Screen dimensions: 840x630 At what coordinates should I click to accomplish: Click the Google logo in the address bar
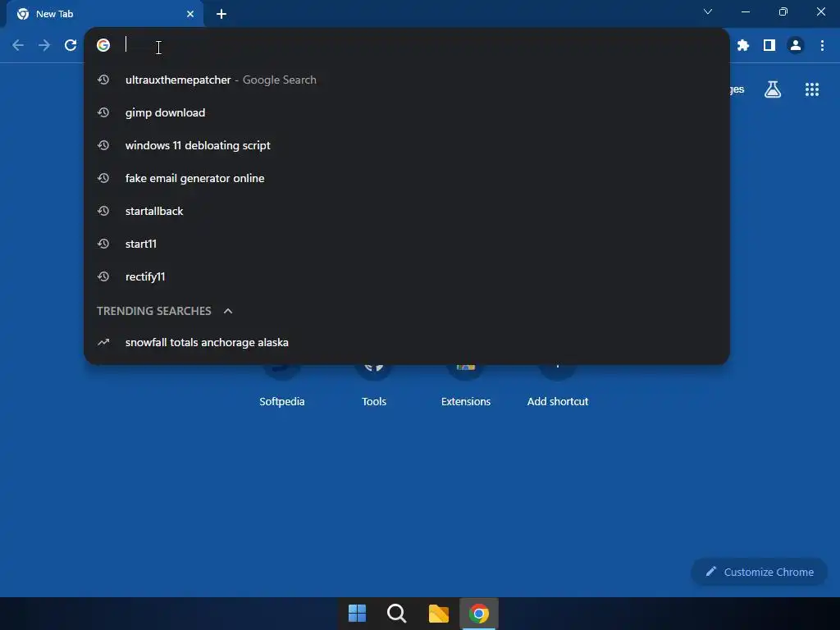point(103,45)
